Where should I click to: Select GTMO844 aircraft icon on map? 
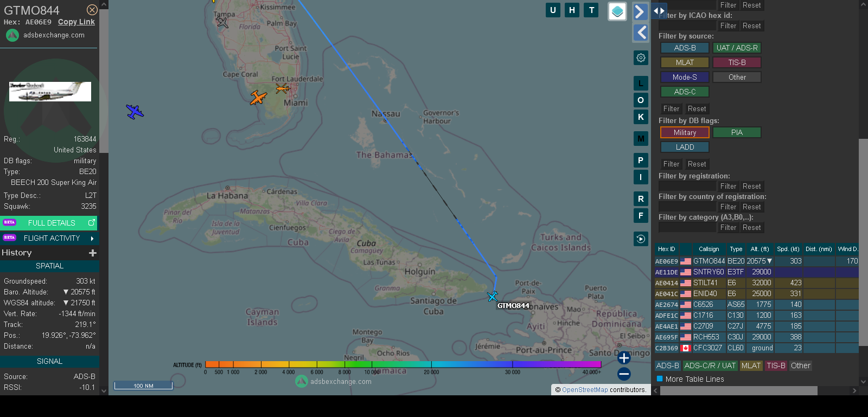click(x=492, y=297)
